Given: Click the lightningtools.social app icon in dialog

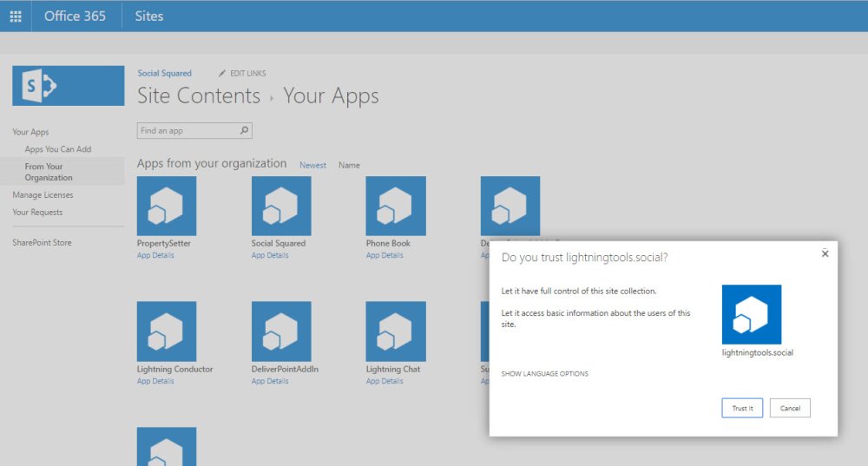Looking at the screenshot, I should pyautogui.click(x=752, y=314).
